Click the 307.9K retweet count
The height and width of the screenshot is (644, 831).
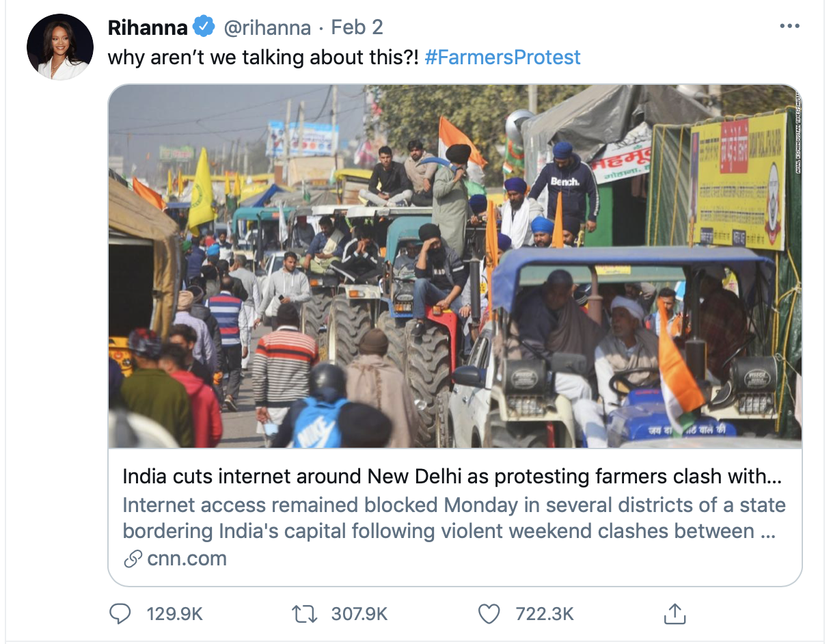(359, 614)
